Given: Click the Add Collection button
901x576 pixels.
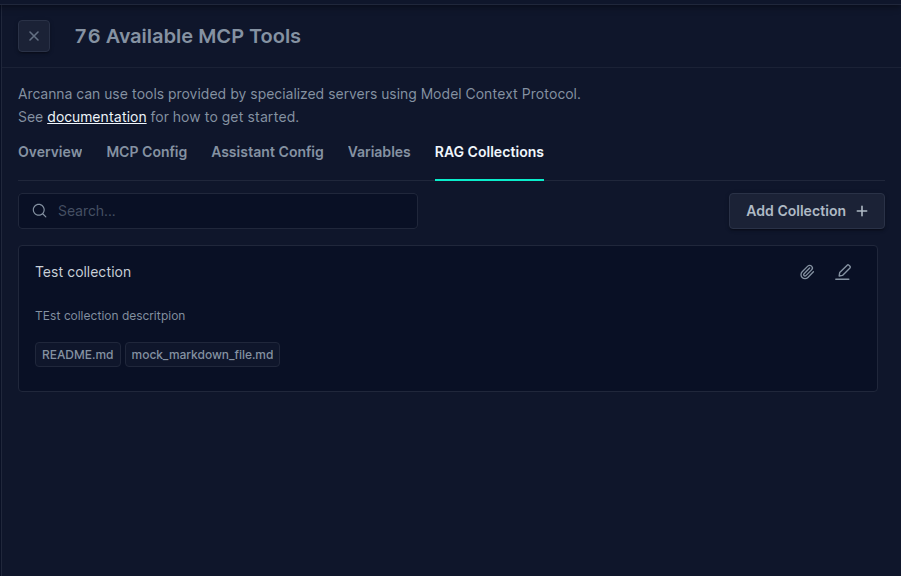Looking at the screenshot, I should (x=807, y=211).
